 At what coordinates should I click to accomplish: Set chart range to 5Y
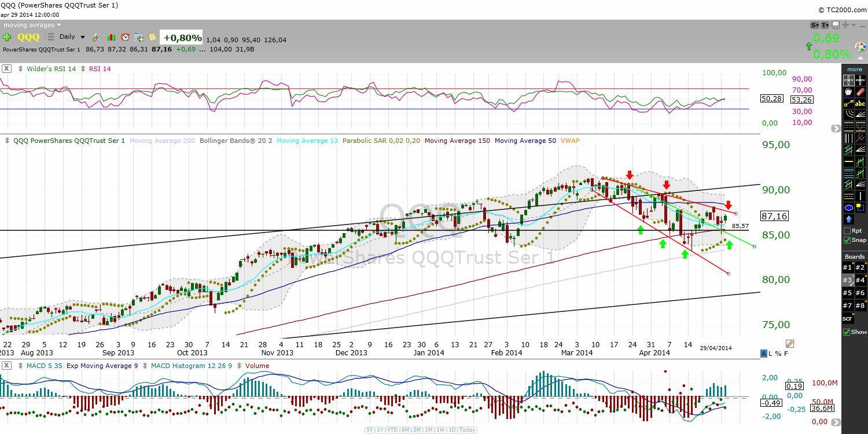pyautogui.click(x=370, y=430)
